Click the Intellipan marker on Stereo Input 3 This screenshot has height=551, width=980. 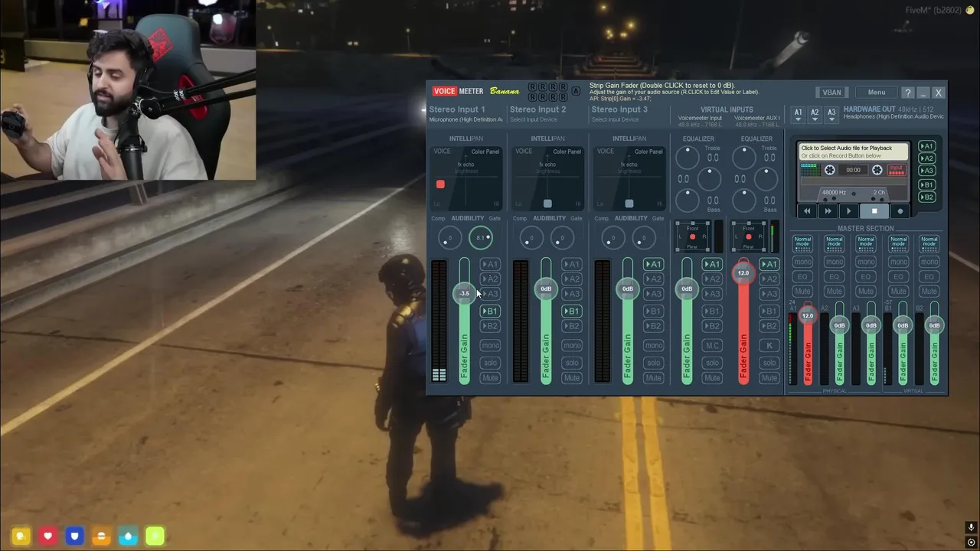point(629,204)
